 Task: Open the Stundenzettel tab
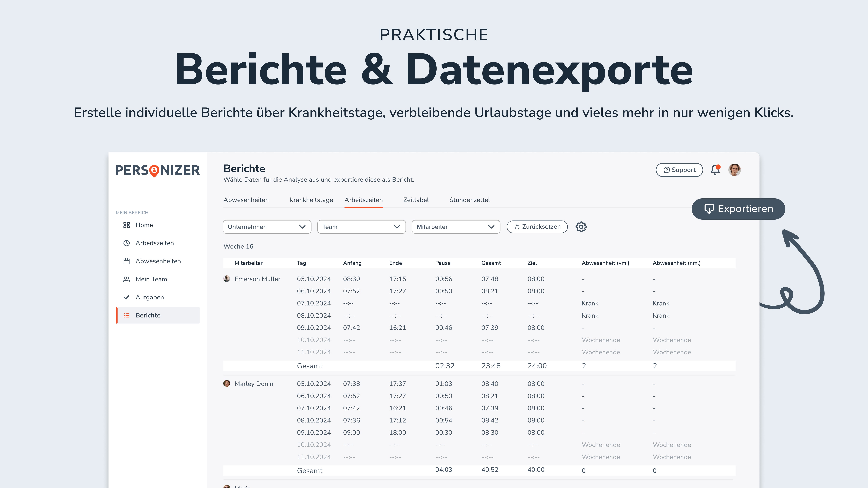pos(469,200)
